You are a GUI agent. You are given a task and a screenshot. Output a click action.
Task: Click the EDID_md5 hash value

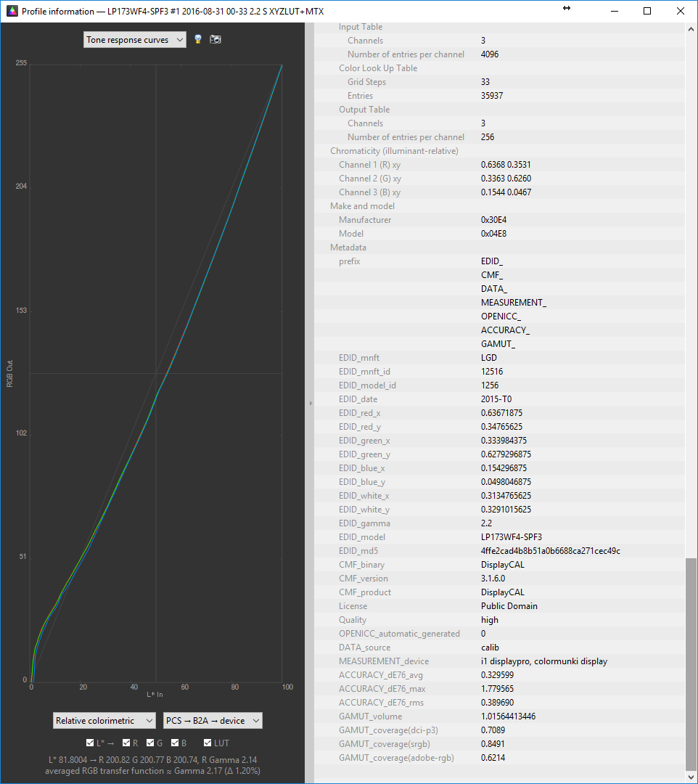coord(551,551)
